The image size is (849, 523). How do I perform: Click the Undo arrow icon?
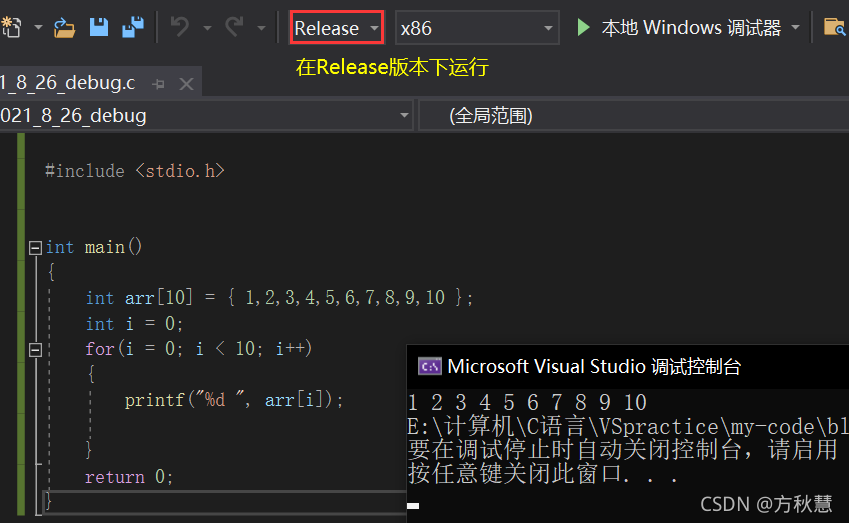click(x=180, y=27)
